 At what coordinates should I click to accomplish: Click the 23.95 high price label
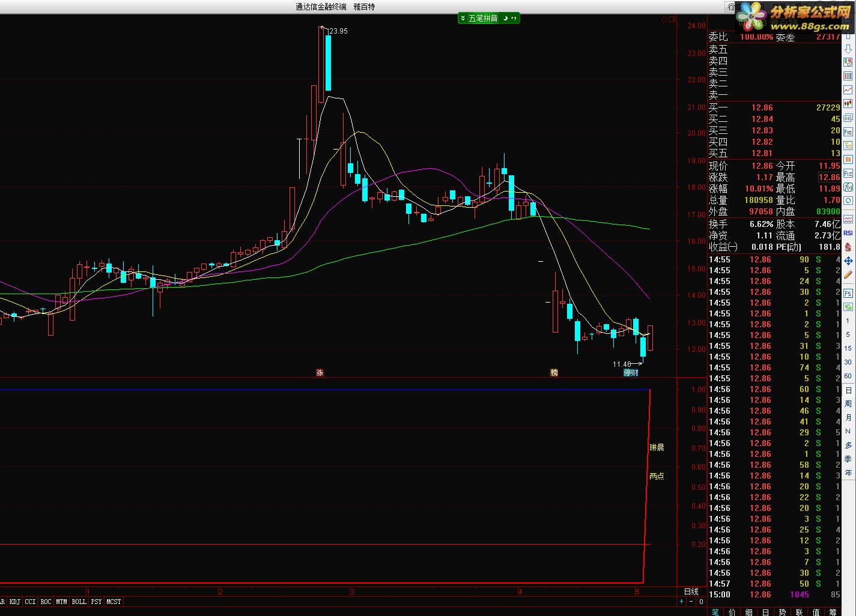(339, 31)
